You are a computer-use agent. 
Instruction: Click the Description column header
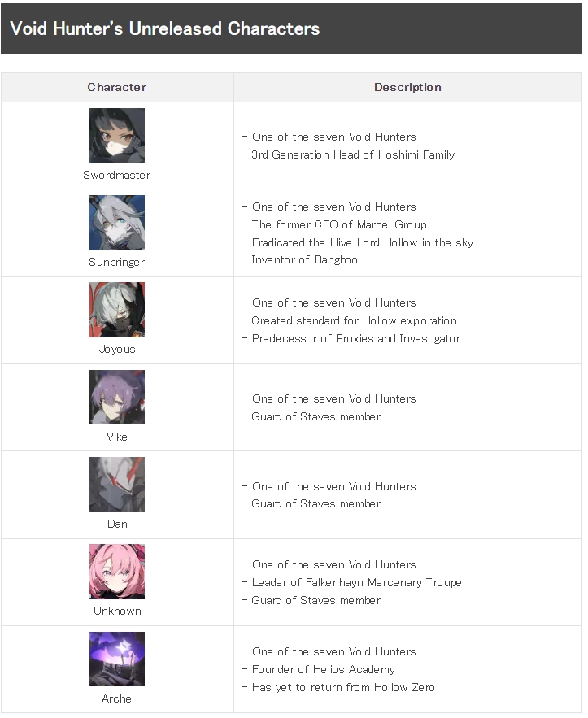tap(407, 87)
